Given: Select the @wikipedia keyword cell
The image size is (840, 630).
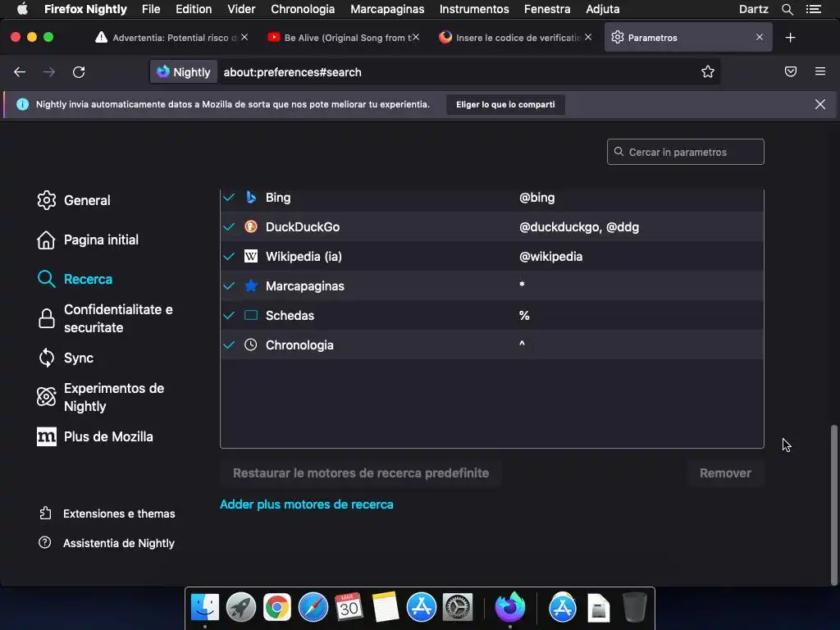Looking at the screenshot, I should pyautogui.click(x=550, y=256).
